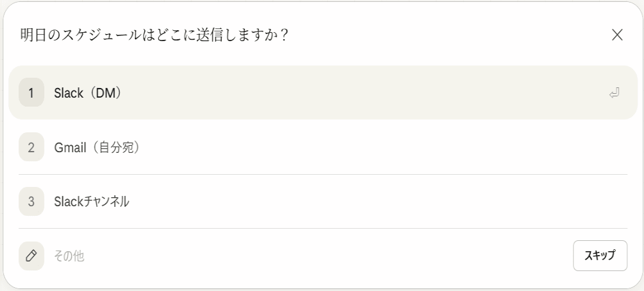Click the number 1 badge beside Slack（DM）

[x=31, y=93]
